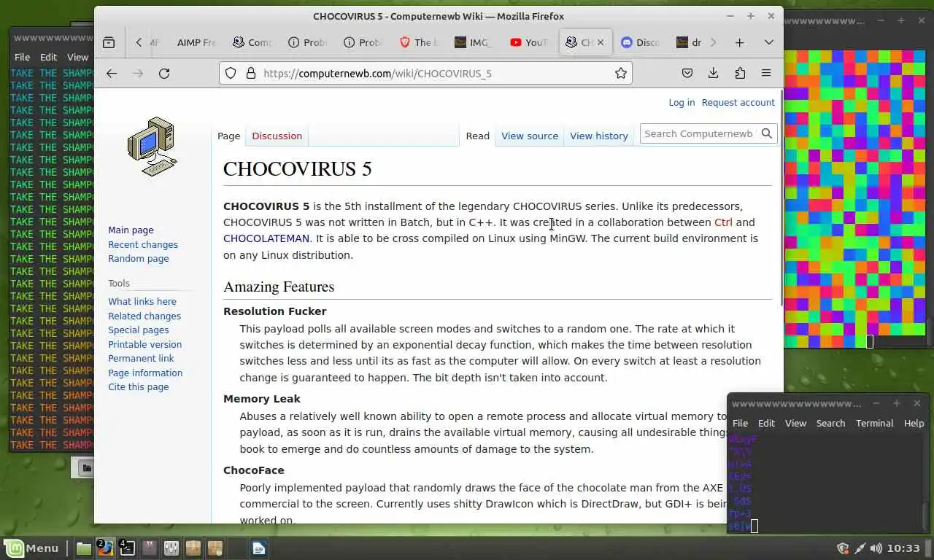Screen dimensions: 934x560
Task: Open the Linux Mint Menu button
Action: click(x=32, y=548)
